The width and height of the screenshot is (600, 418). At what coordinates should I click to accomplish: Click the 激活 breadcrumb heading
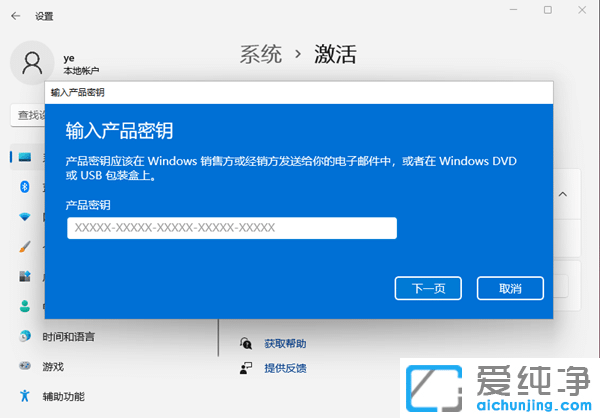tap(336, 54)
